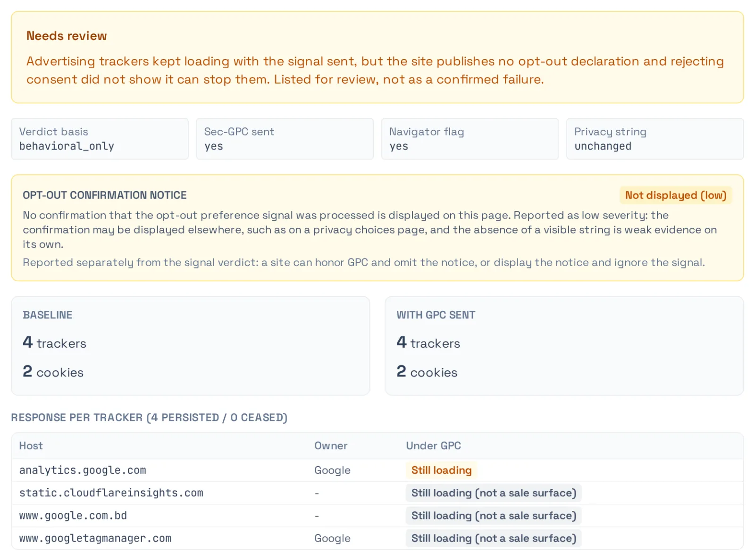The image size is (755, 560).
Task: Click the 'Sec-GPC sent' label
Action: click(x=239, y=132)
